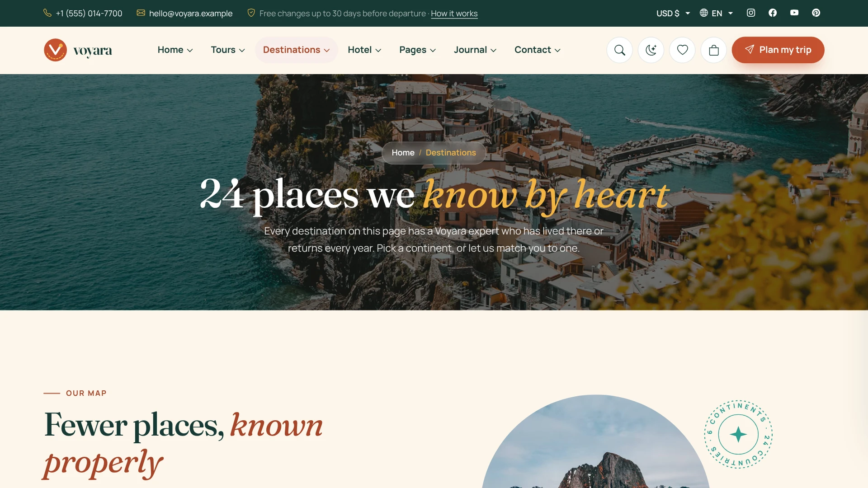Expand the Tours menu
The width and height of the screenshot is (868, 488).
(x=228, y=50)
